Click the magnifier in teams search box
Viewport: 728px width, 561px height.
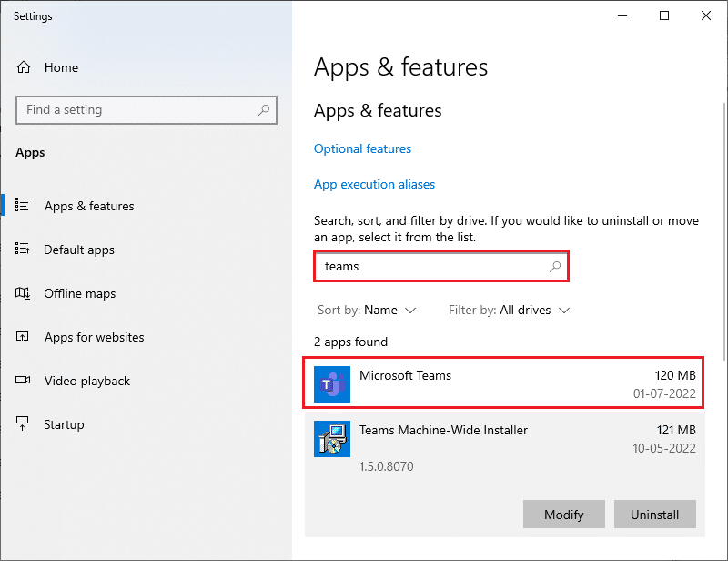click(555, 266)
